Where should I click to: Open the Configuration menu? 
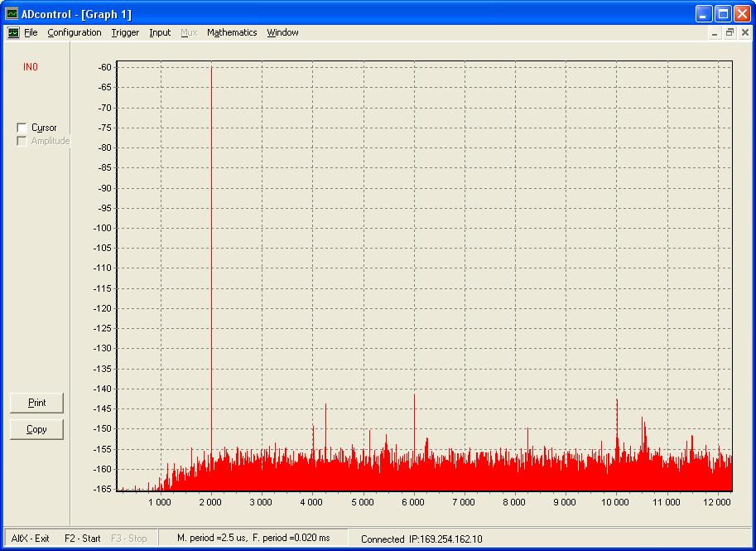75,32
